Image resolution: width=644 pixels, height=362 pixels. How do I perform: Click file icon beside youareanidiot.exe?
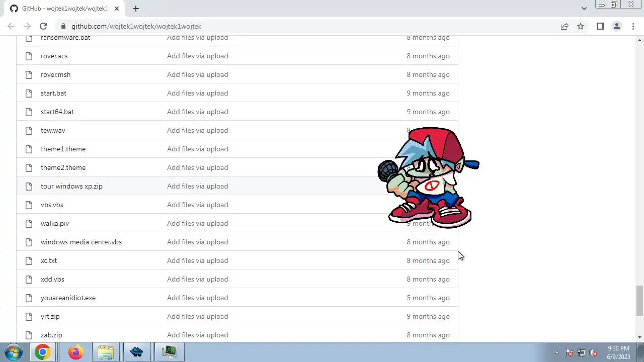(29, 298)
